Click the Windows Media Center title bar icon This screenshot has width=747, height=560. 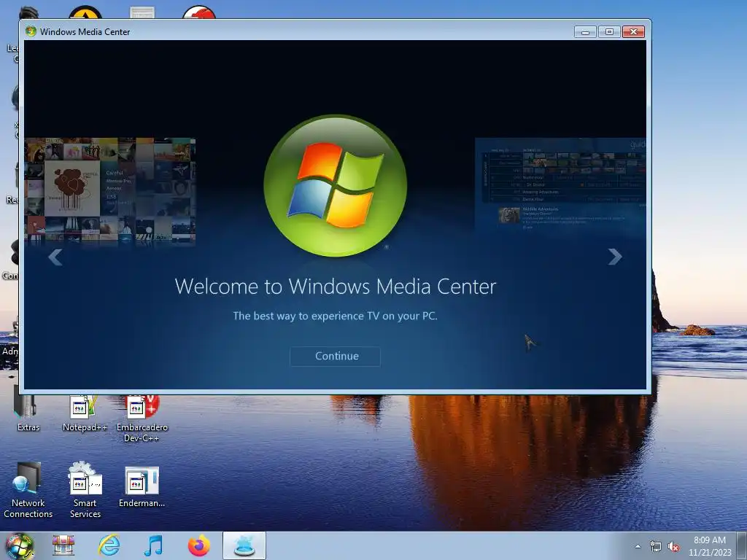pyautogui.click(x=31, y=31)
